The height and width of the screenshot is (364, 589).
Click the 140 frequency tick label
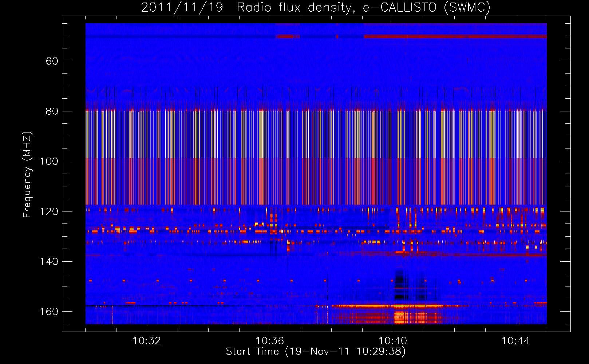tap(49, 262)
